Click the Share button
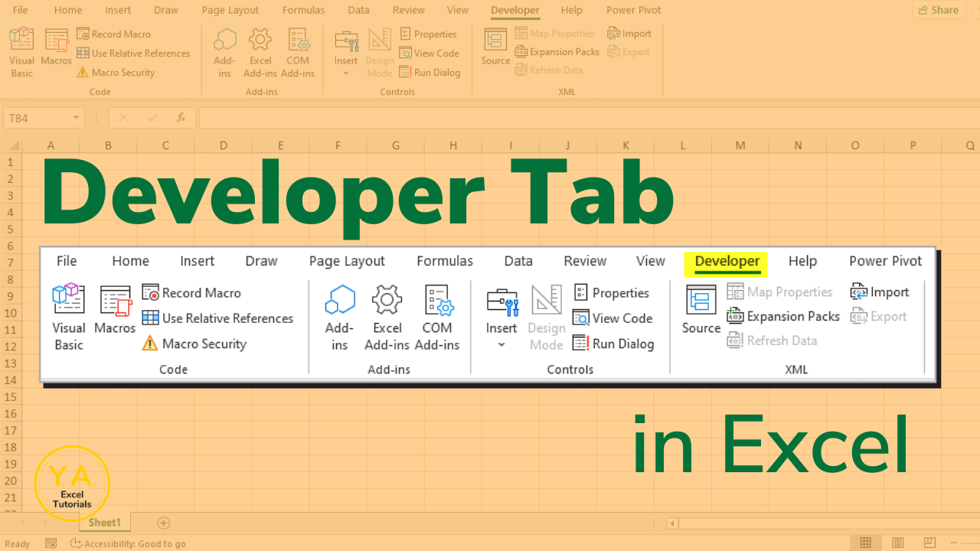 [938, 10]
